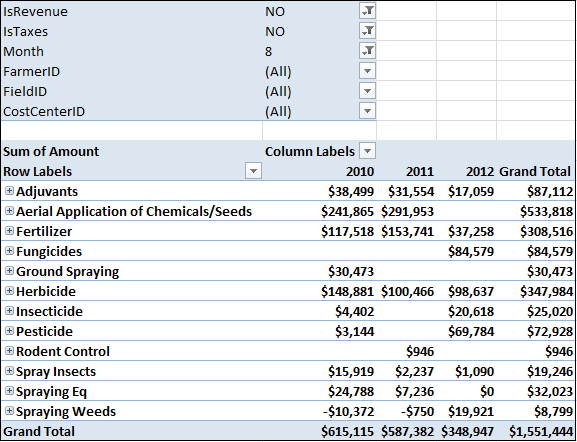Expand Aerial Application of Chemicals/Seeds row
This screenshot has height=442, width=577.
point(10,211)
